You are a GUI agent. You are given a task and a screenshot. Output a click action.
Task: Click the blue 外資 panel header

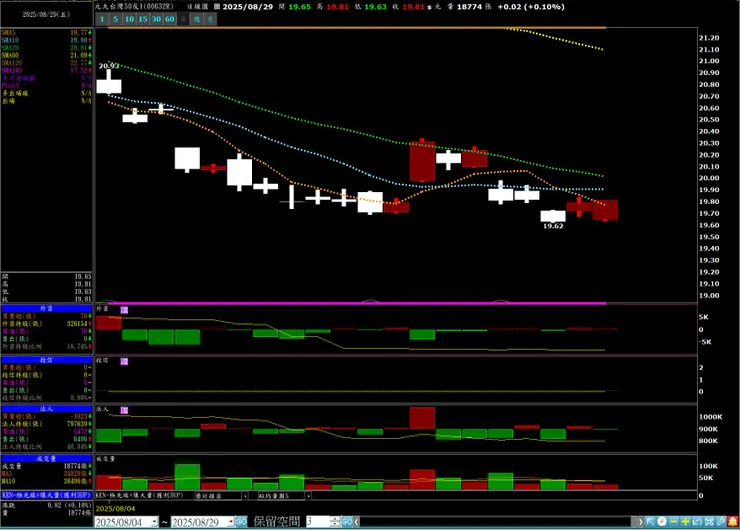coord(46,308)
